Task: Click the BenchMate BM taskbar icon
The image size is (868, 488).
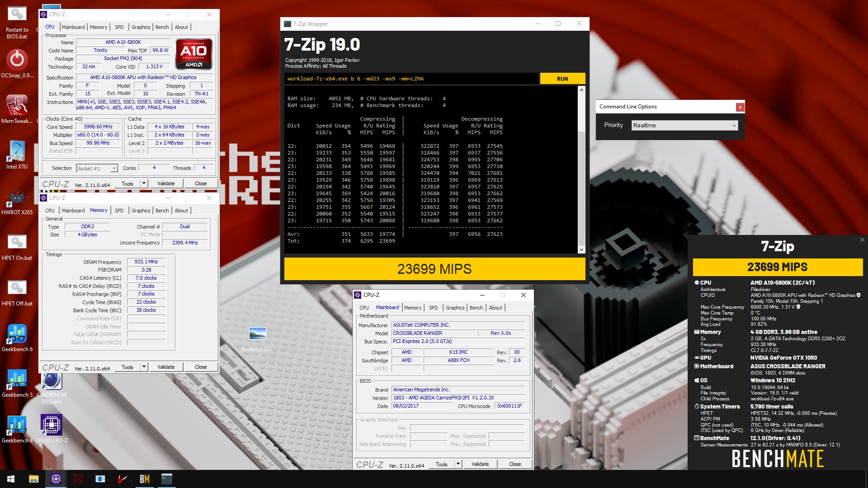Action: point(145,479)
